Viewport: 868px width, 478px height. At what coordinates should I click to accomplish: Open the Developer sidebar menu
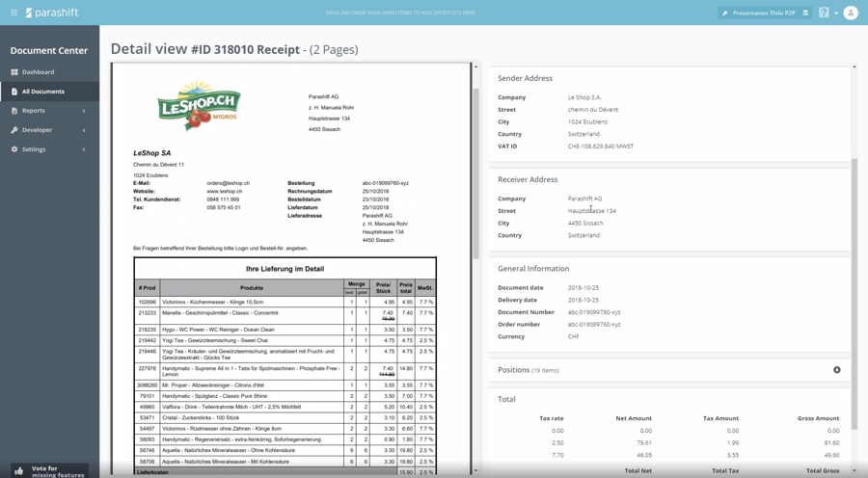(x=50, y=130)
